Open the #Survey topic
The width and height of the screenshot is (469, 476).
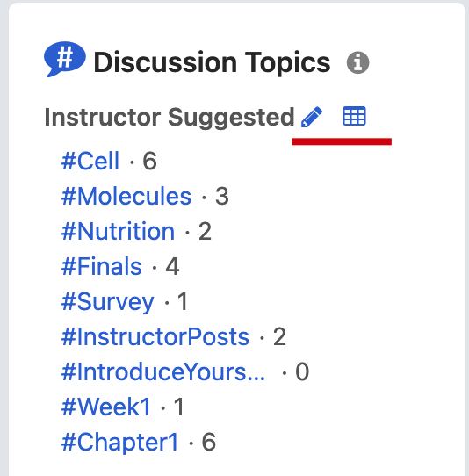pyautogui.click(x=108, y=302)
